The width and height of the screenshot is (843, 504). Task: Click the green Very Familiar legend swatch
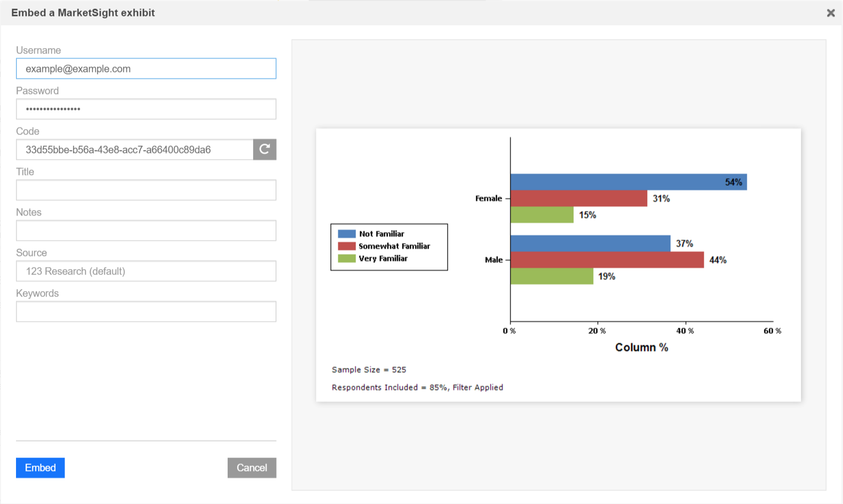(x=346, y=258)
